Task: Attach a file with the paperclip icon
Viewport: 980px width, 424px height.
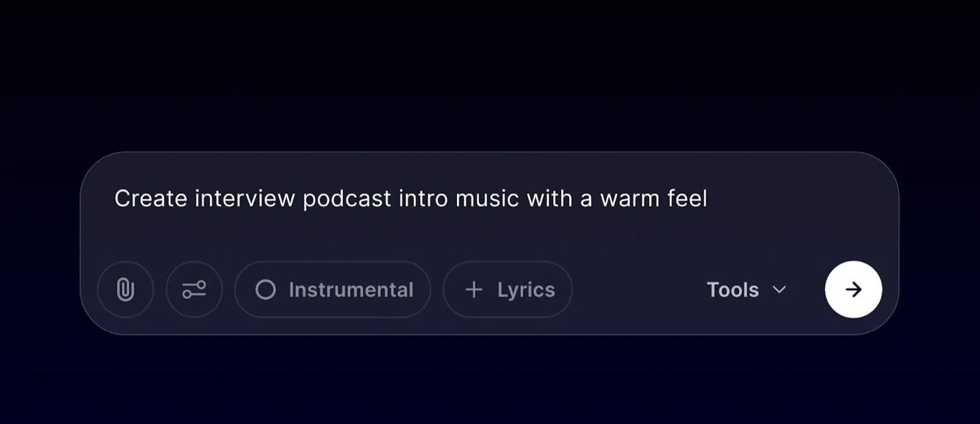Action: (x=126, y=290)
